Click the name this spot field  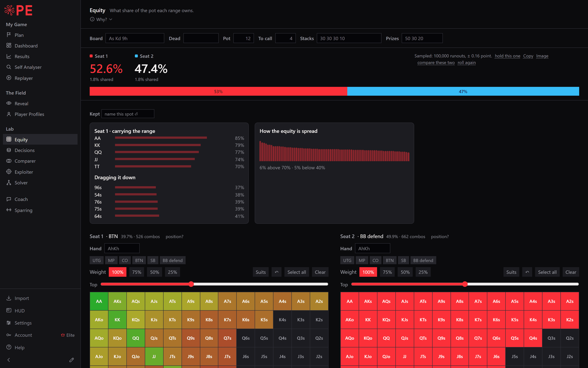(x=128, y=114)
